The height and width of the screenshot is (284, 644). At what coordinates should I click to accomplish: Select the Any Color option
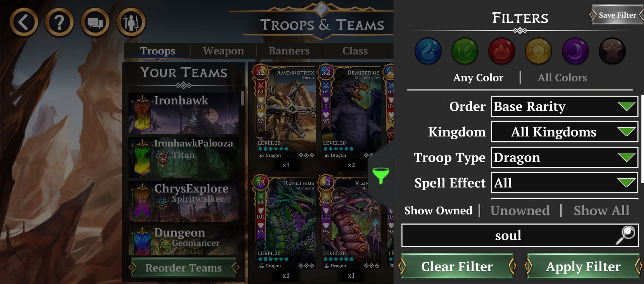tap(478, 78)
